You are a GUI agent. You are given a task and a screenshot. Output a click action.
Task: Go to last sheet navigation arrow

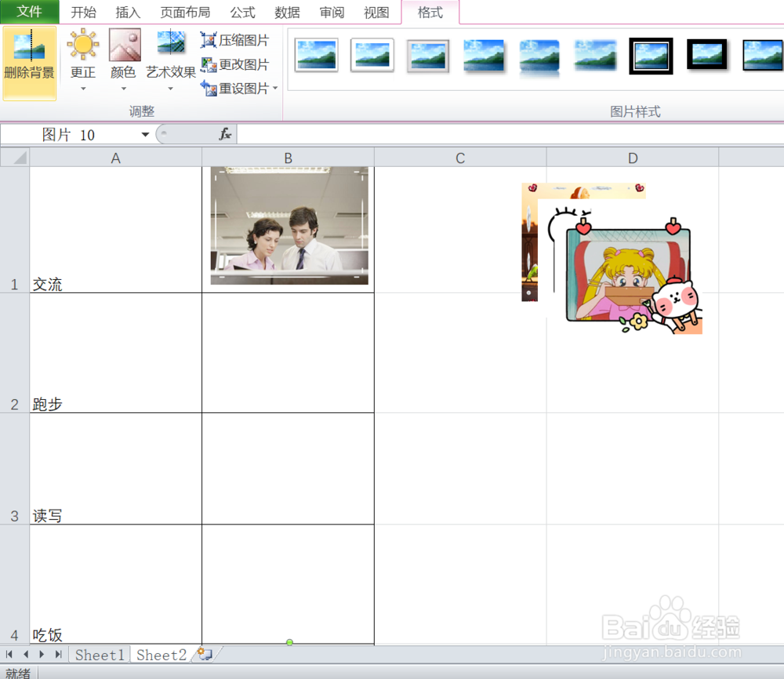(x=59, y=654)
